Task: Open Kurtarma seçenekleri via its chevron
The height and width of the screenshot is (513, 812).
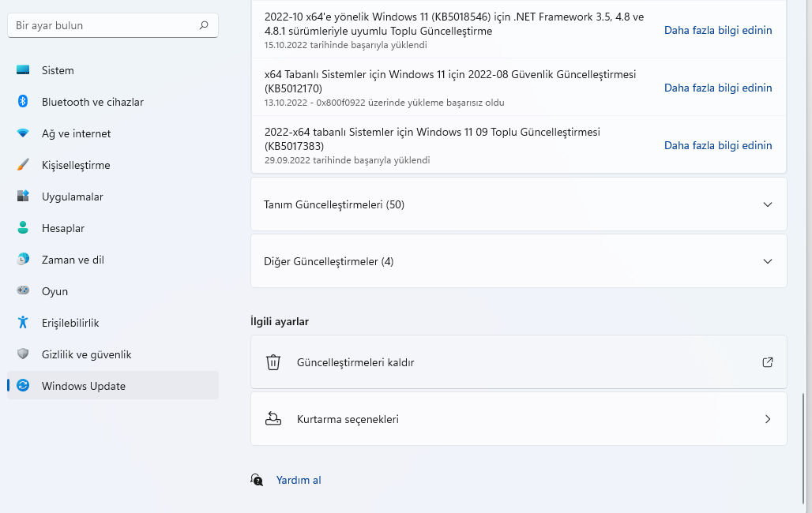Action: tap(767, 419)
